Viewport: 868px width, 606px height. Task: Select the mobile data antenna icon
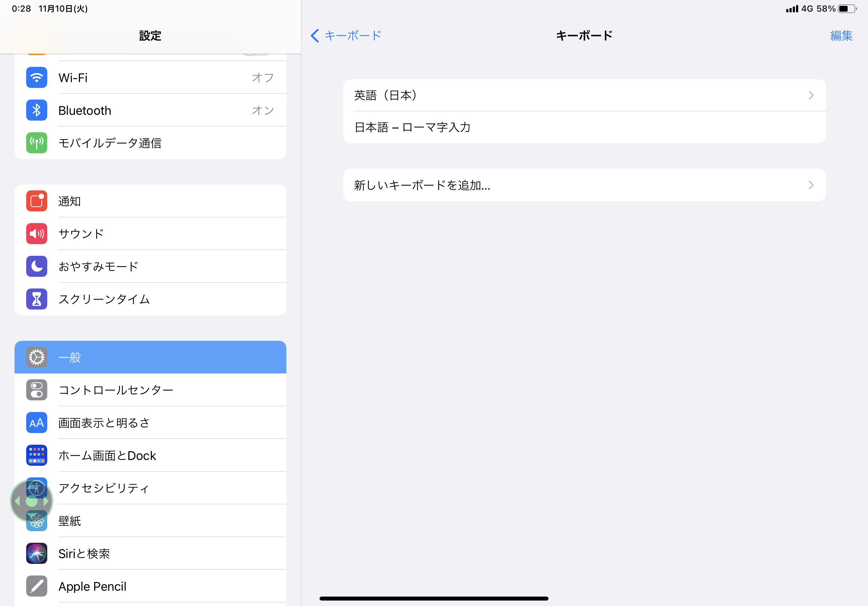click(37, 143)
